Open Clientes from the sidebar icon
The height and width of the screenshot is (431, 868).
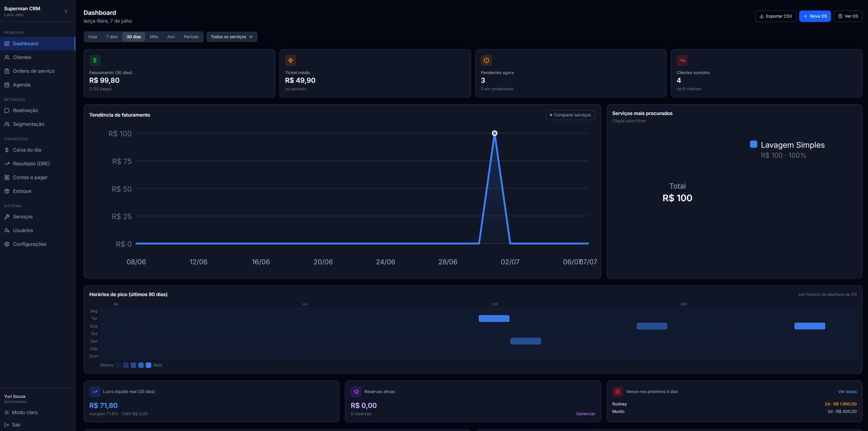7,57
